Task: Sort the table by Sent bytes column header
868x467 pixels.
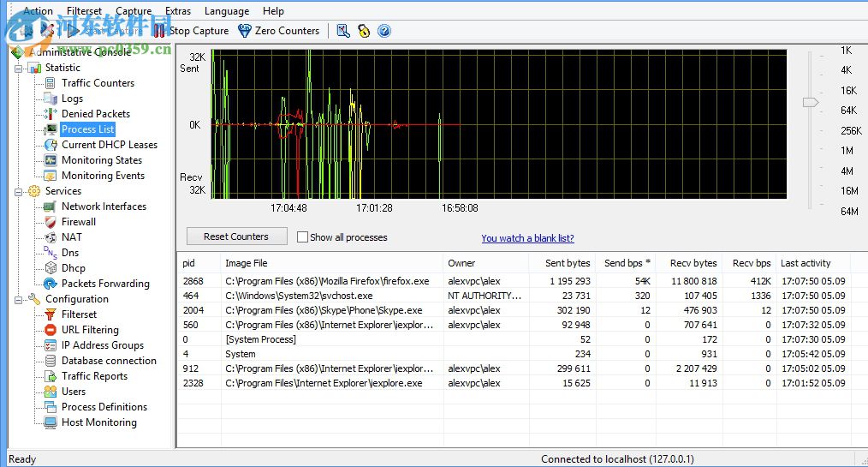Action: tap(567, 263)
